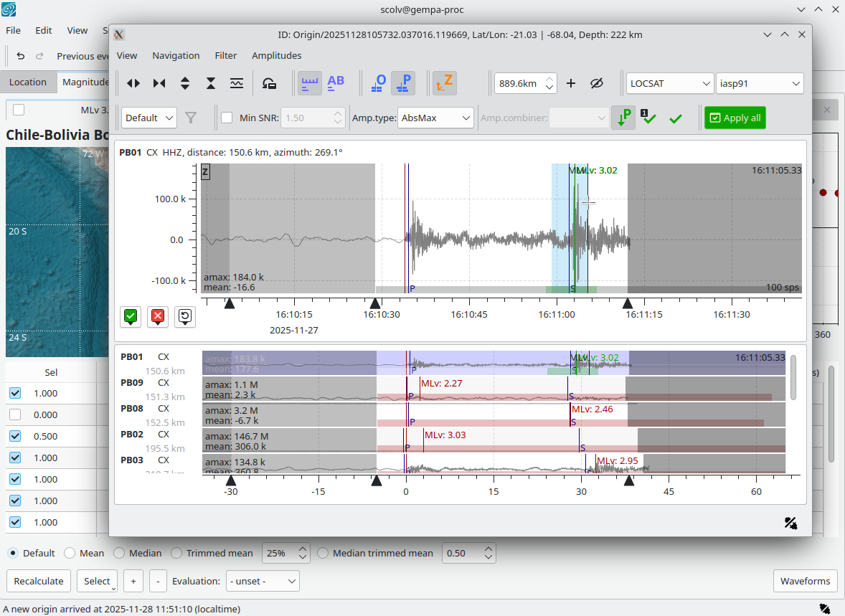
Task: Click the horizontal expand arrows icon
Action: (x=133, y=83)
